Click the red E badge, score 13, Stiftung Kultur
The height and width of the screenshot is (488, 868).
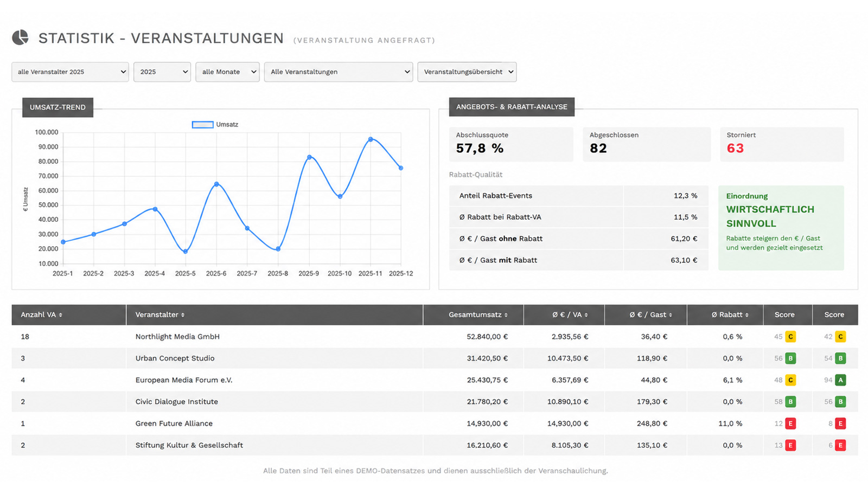790,445
